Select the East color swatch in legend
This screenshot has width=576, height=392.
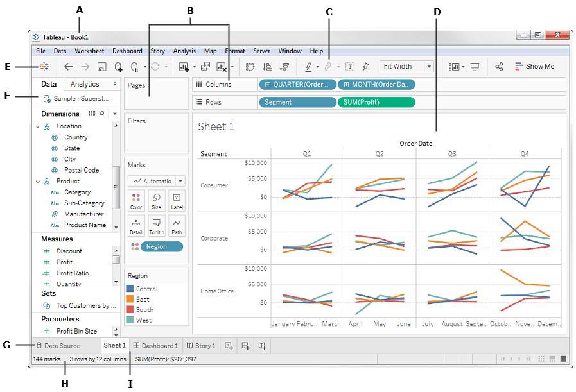coord(130,299)
